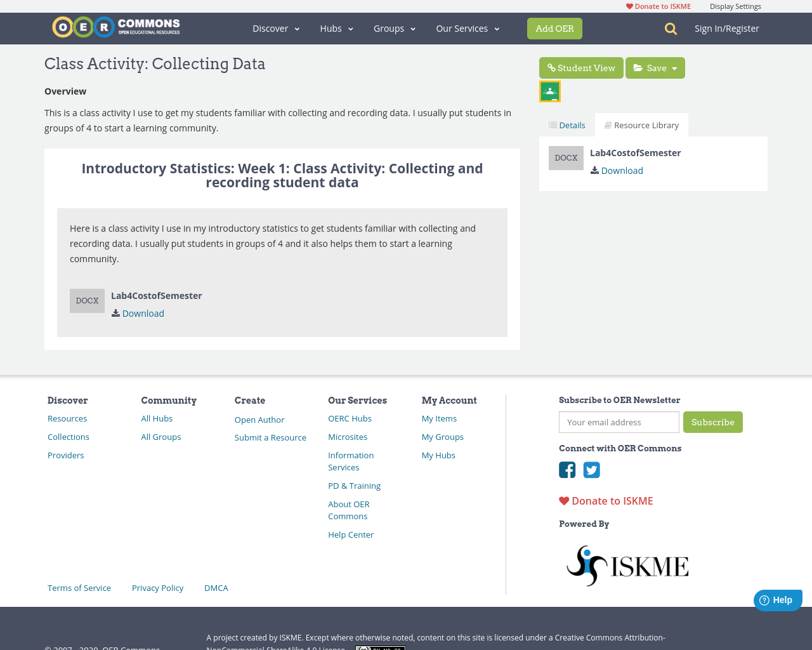Click the download icon next to Lab4CostofSemester
812x650 pixels.
tap(594, 169)
